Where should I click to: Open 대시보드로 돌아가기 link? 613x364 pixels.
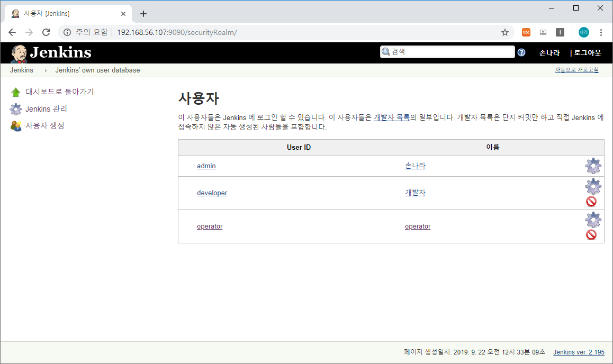coord(60,92)
